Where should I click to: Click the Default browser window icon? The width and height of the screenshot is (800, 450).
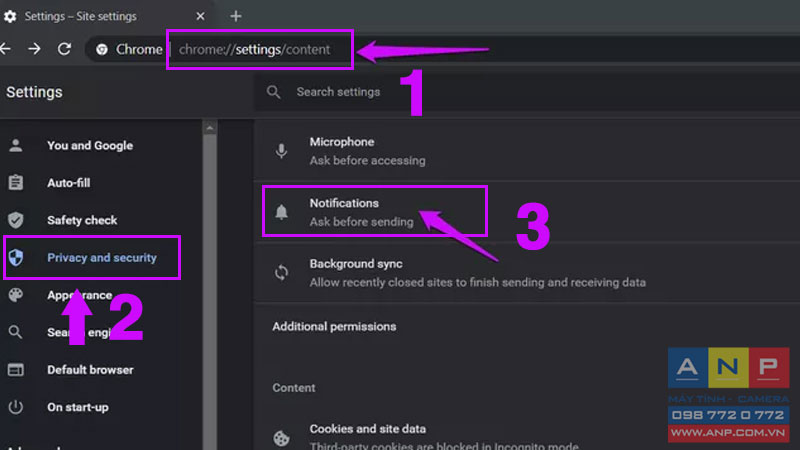(x=16, y=369)
